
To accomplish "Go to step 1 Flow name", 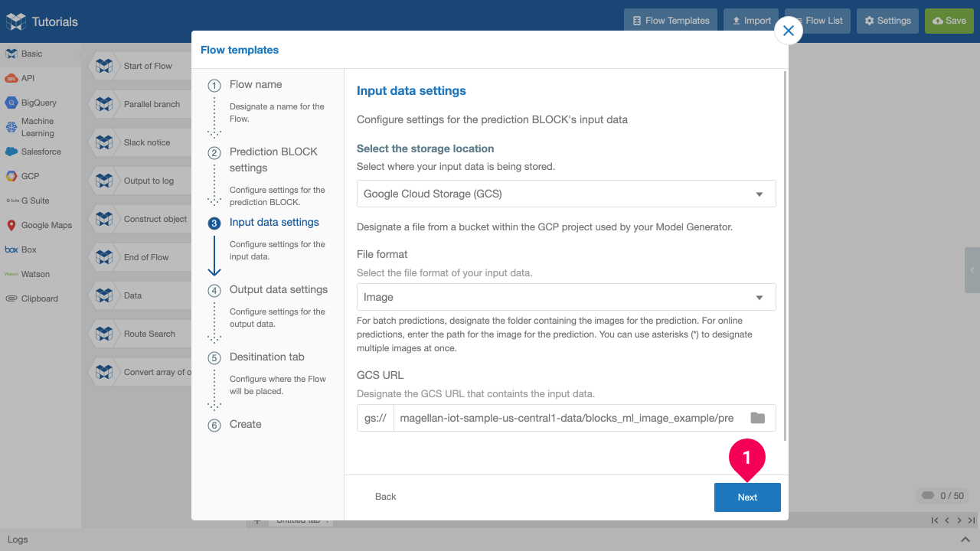I will pos(256,84).
